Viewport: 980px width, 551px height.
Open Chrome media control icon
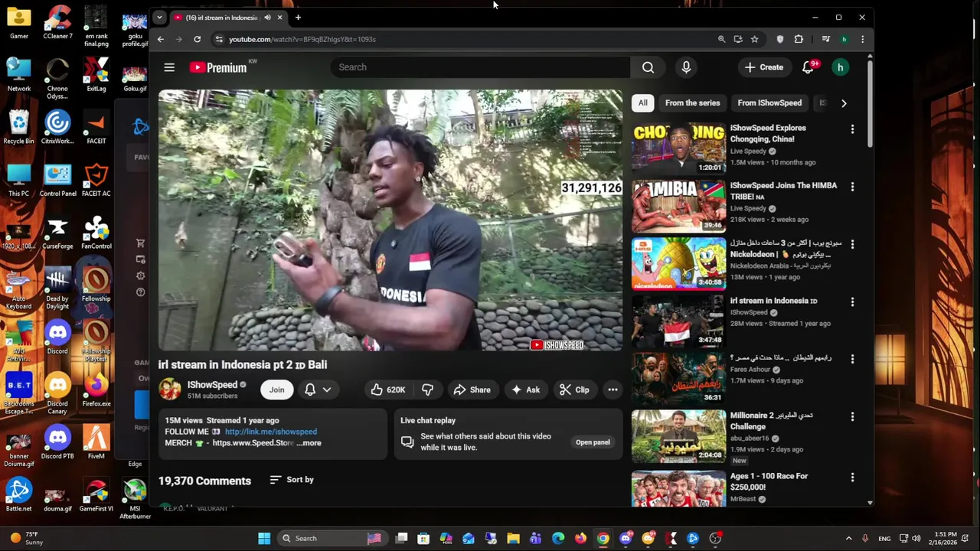pyautogui.click(x=825, y=39)
